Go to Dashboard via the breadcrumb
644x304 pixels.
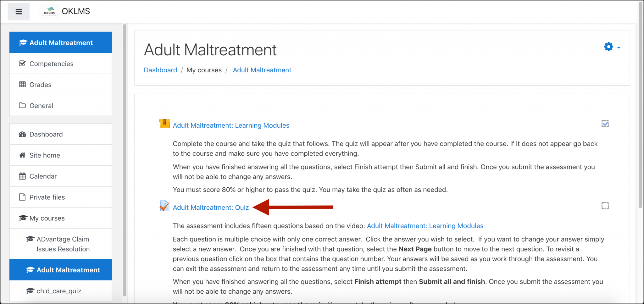160,70
